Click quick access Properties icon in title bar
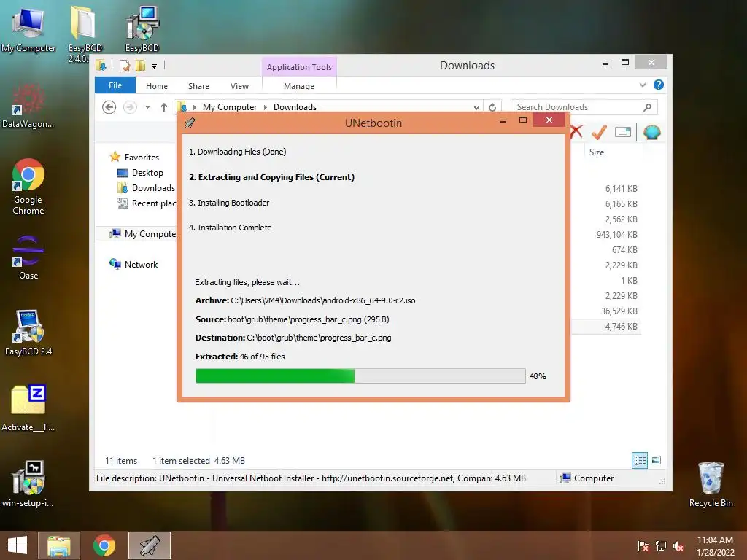Image resolution: width=747 pixels, height=560 pixels. pyautogui.click(x=124, y=66)
